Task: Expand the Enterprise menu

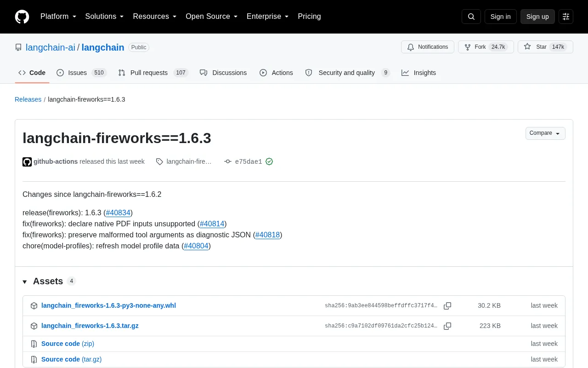Action: 268,17
